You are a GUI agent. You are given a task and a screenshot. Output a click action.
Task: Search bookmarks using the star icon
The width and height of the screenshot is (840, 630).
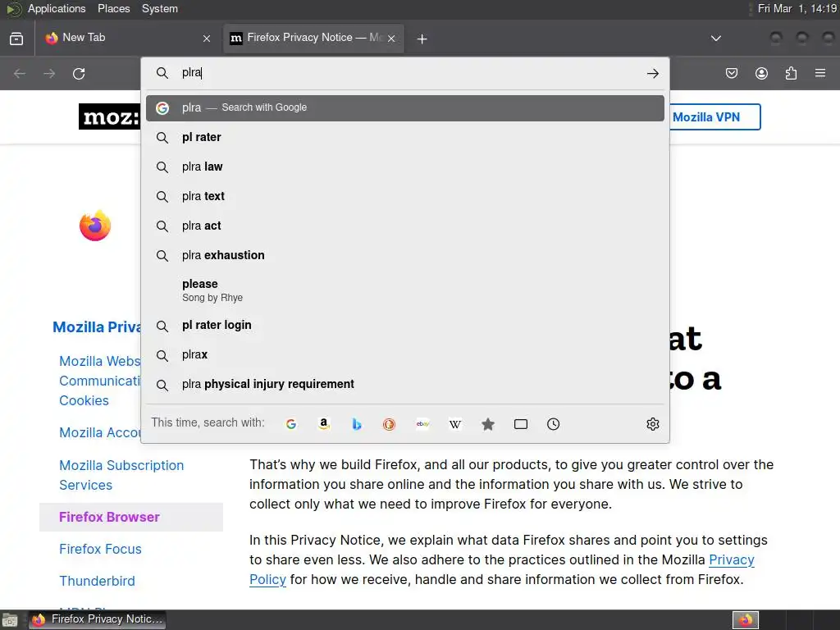tap(488, 424)
